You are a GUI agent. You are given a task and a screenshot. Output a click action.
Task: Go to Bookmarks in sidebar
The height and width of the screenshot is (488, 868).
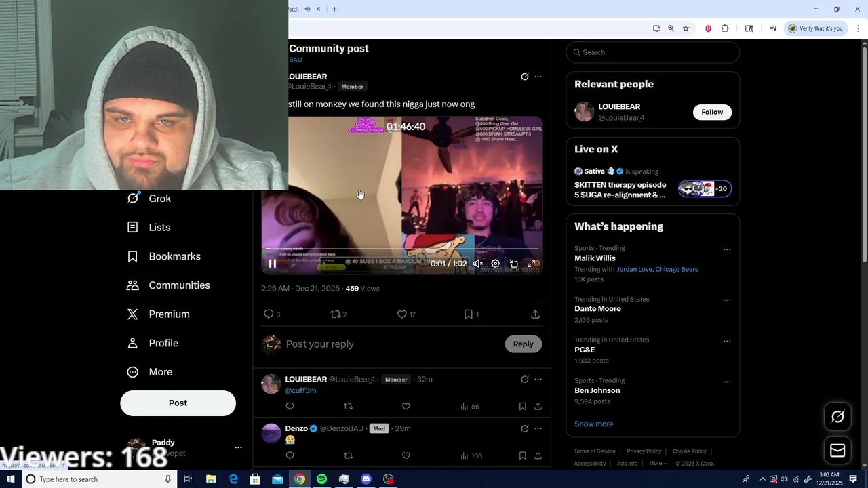[x=163, y=257]
